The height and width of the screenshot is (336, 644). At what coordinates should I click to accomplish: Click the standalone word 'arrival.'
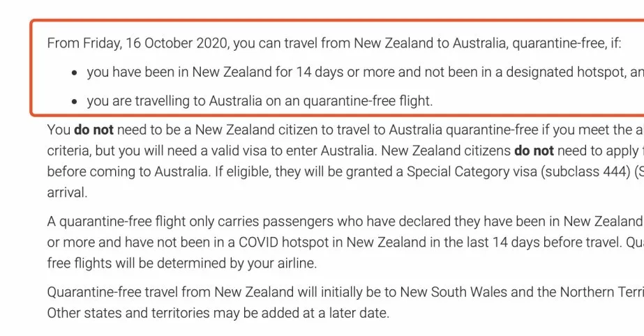pyautogui.click(x=68, y=192)
